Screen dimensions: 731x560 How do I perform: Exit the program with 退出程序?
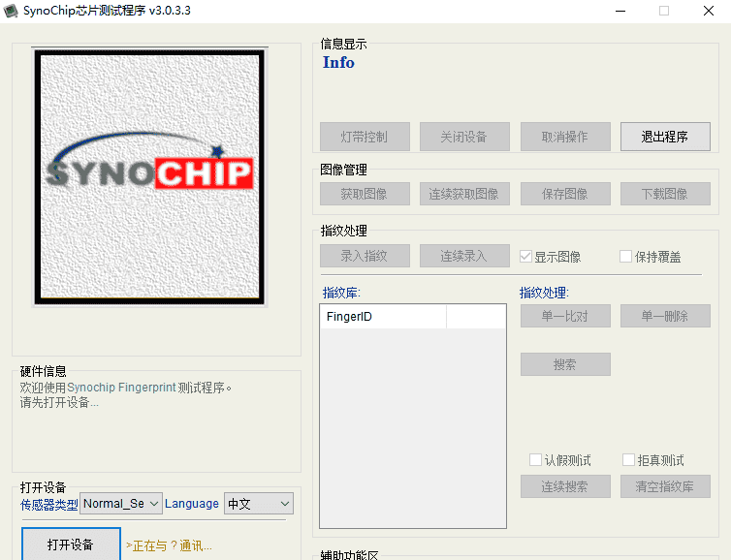coord(665,137)
